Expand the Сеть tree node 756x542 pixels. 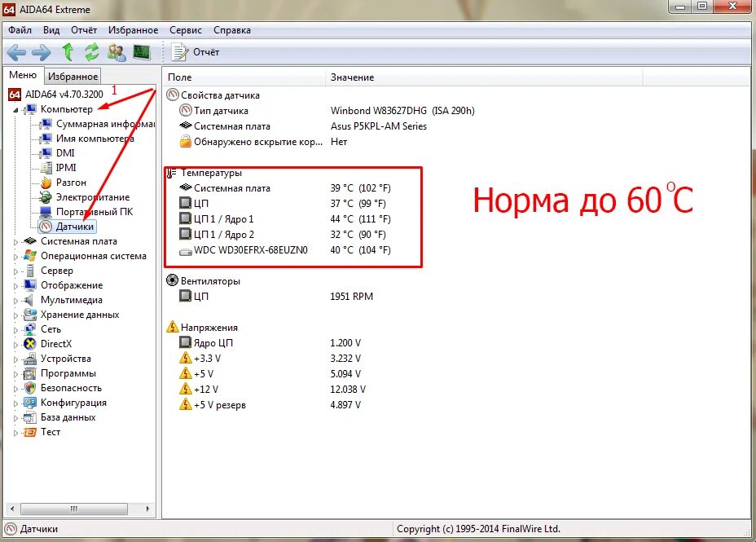[15, 330]
